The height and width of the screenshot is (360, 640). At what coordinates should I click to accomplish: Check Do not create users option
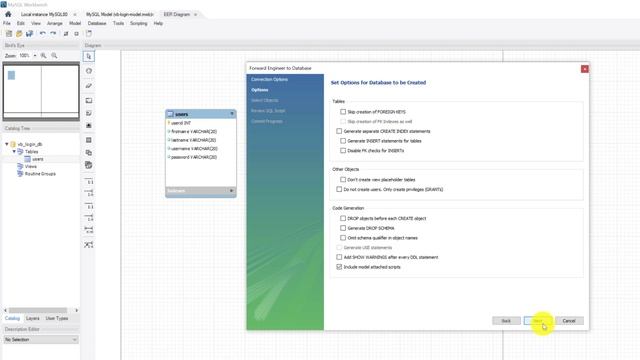click(x=339, y=189)
